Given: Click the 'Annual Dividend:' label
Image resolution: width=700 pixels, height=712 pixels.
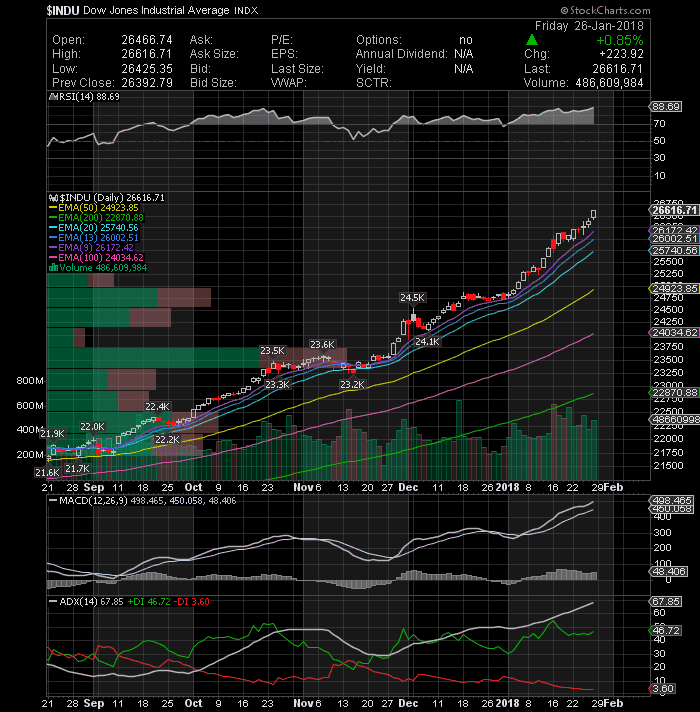Looking at the screenshot, I should (x=401, y=54).
